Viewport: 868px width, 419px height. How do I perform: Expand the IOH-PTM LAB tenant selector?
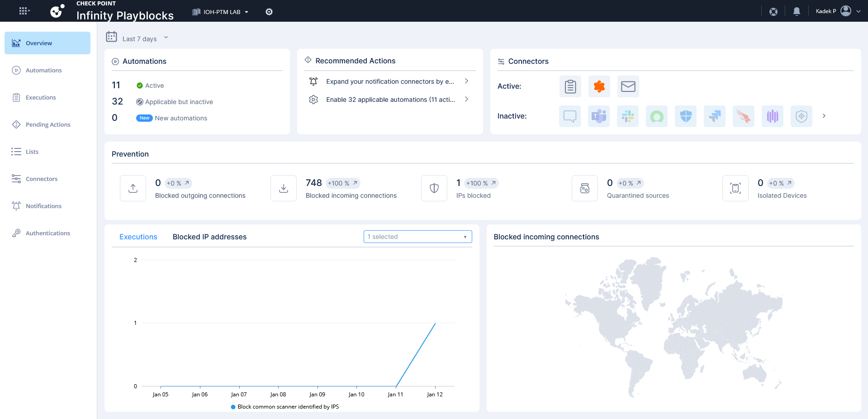[221, 12]
